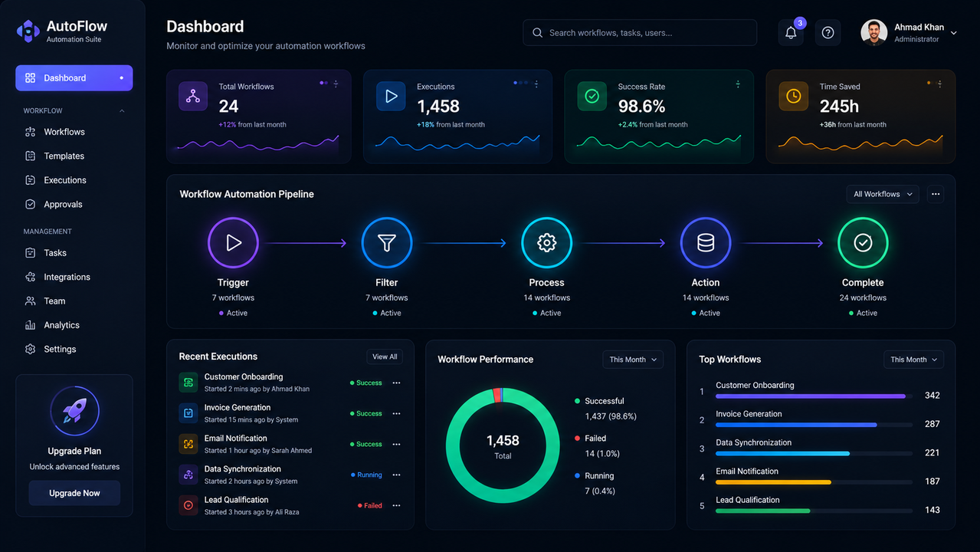
Task: Click the Email Notification execution icon
Action: [188, 444]
